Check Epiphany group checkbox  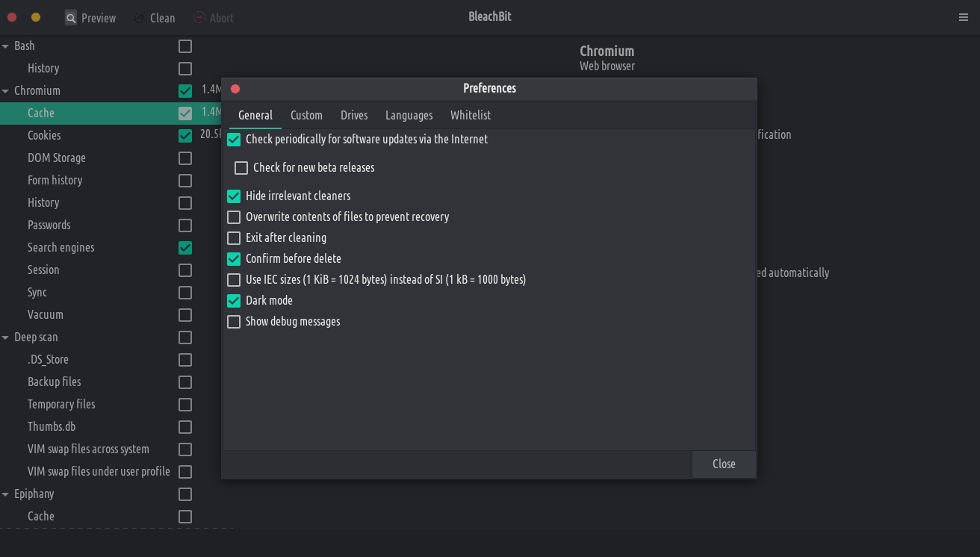click(x=185, y=494)
